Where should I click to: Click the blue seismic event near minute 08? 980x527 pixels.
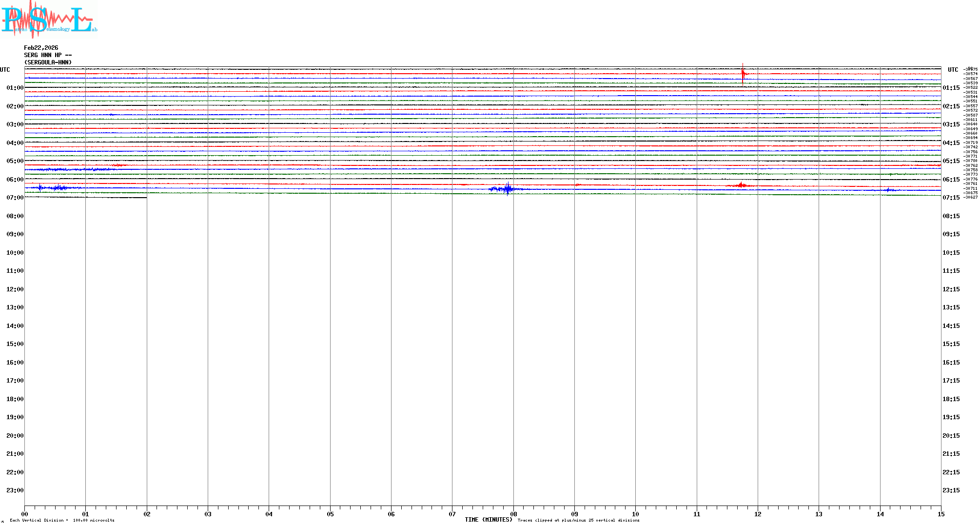(x=507, y=189)
